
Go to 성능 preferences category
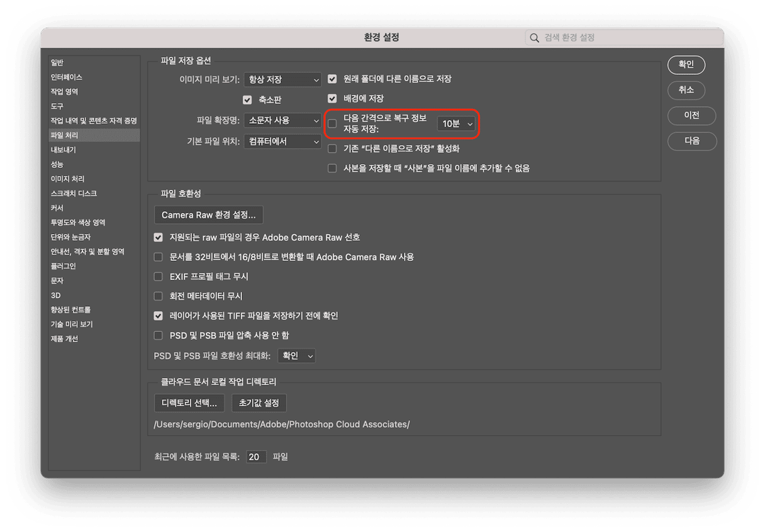(x=57, y=164)
